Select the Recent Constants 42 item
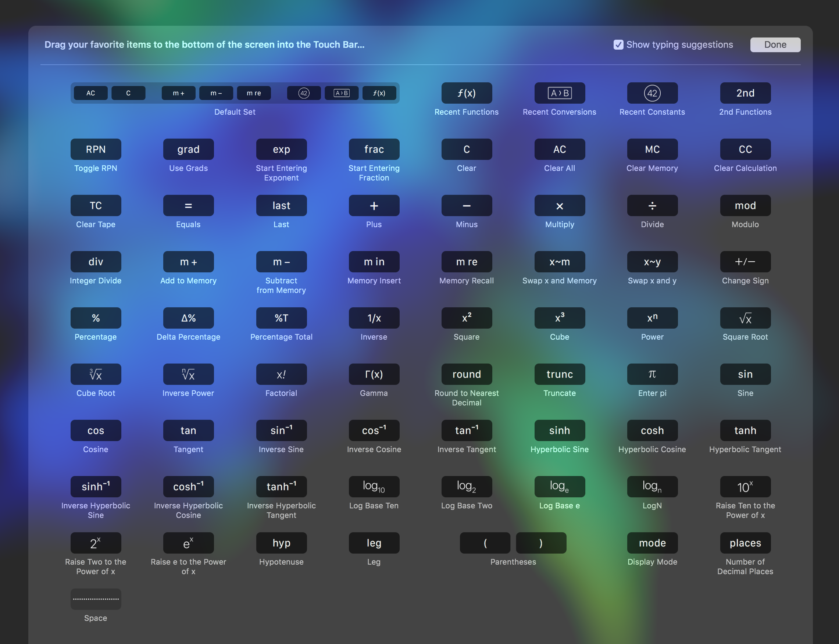Viewport: 839px width, 644px height. tap(652, 93)
